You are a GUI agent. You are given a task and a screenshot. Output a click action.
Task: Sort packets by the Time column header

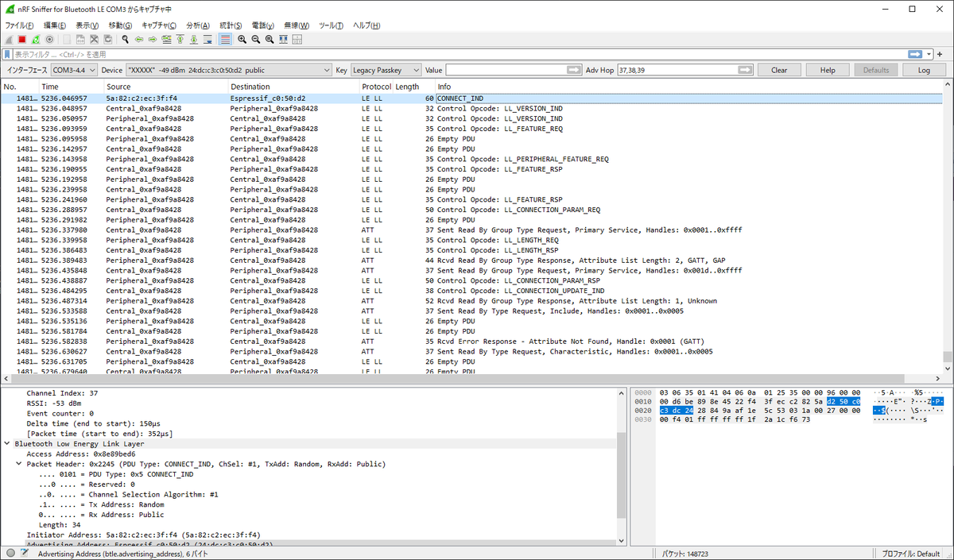[x=72, y=87]
